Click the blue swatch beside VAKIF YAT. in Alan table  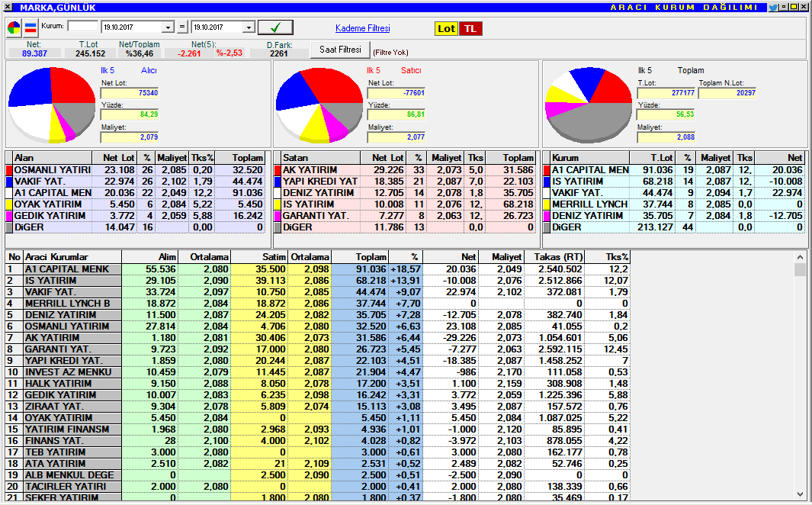click(x=9, y=182)
